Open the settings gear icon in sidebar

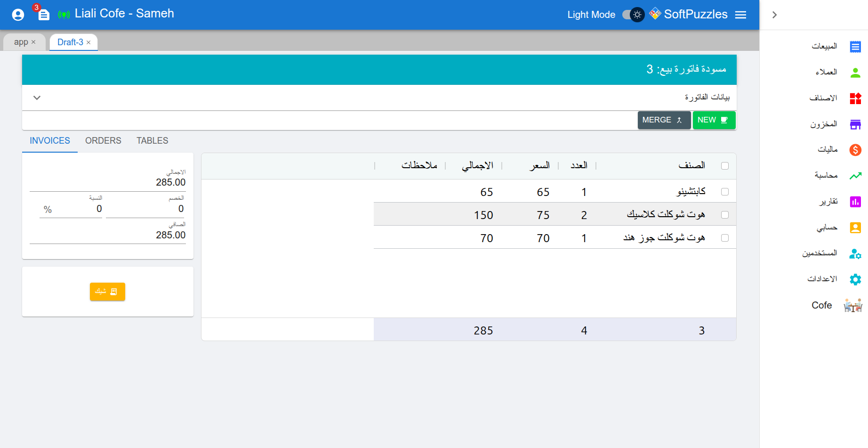(x=855, y=279)
